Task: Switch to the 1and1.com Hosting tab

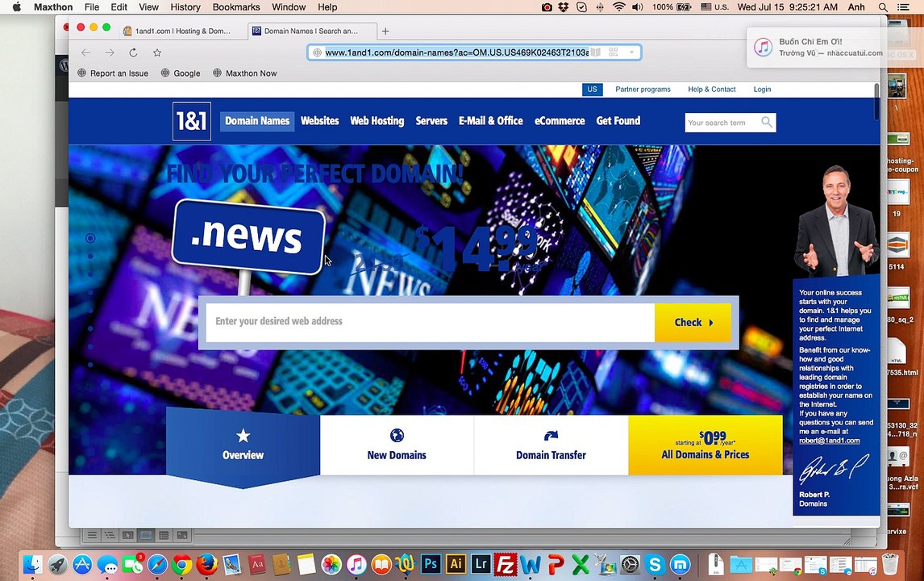Action: tap(183, 31)
